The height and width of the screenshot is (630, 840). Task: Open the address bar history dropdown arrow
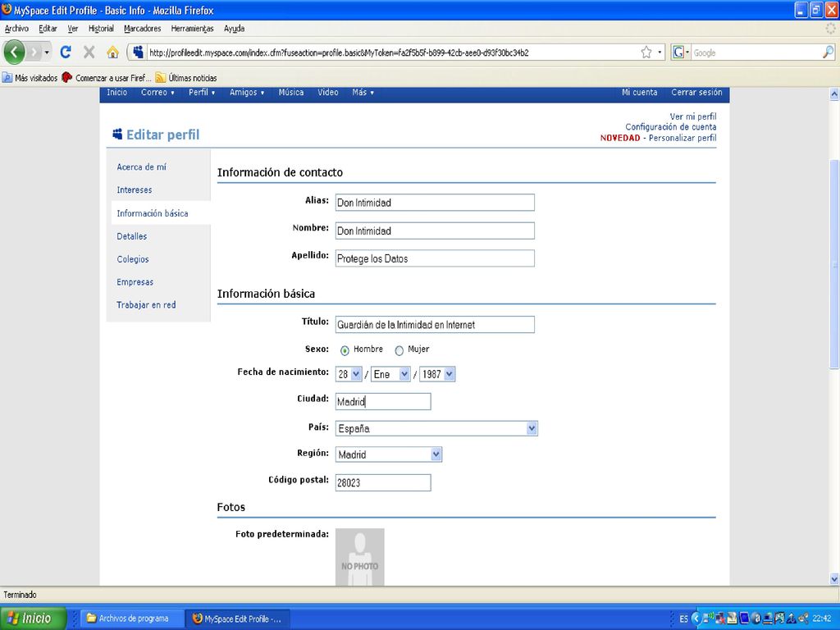[660, 52]
